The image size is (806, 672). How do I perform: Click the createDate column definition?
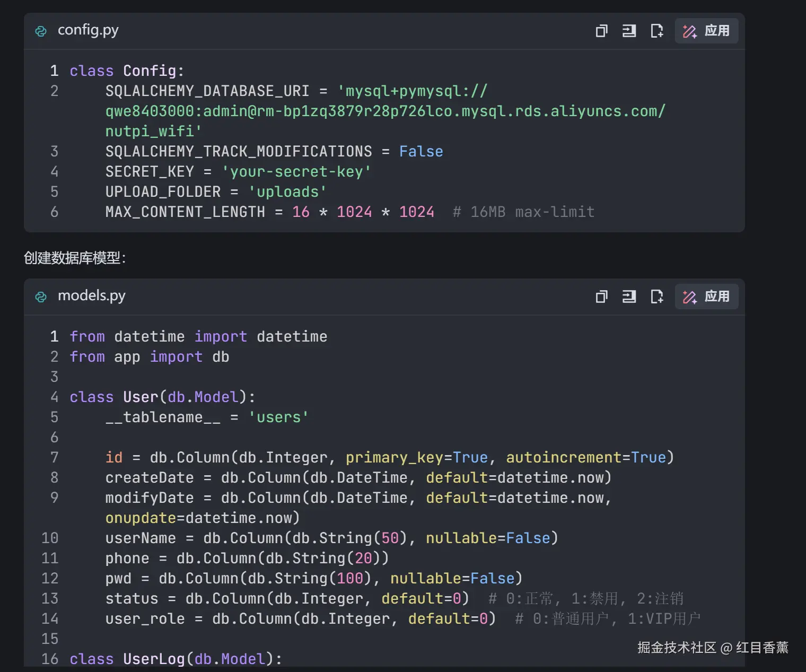358,478
